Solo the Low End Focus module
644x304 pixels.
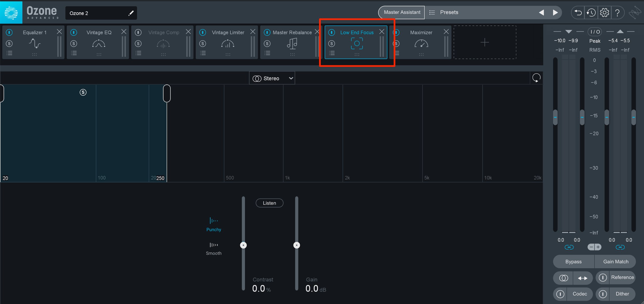tap(332, 44)
